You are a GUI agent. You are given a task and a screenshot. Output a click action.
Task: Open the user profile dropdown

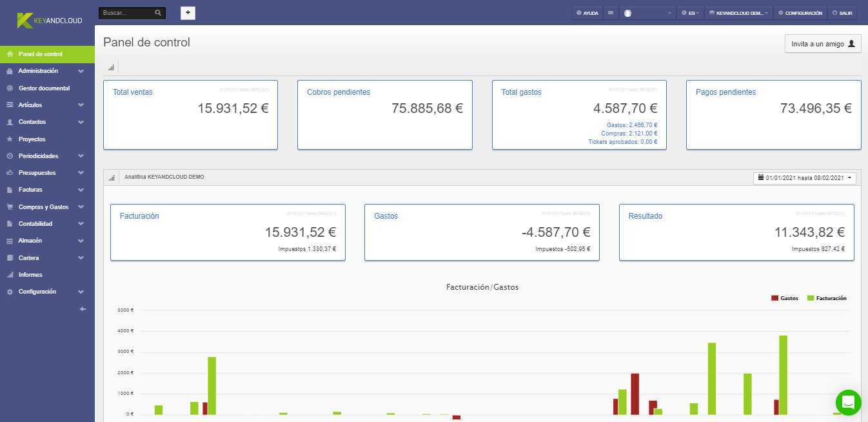point(647,13)
